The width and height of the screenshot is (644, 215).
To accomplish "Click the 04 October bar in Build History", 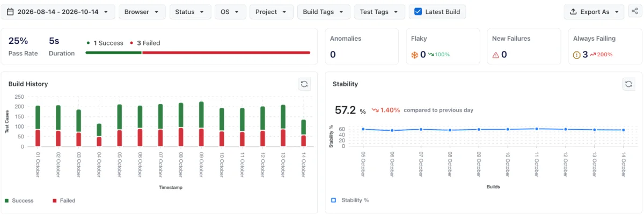I will tap(99, 135).
